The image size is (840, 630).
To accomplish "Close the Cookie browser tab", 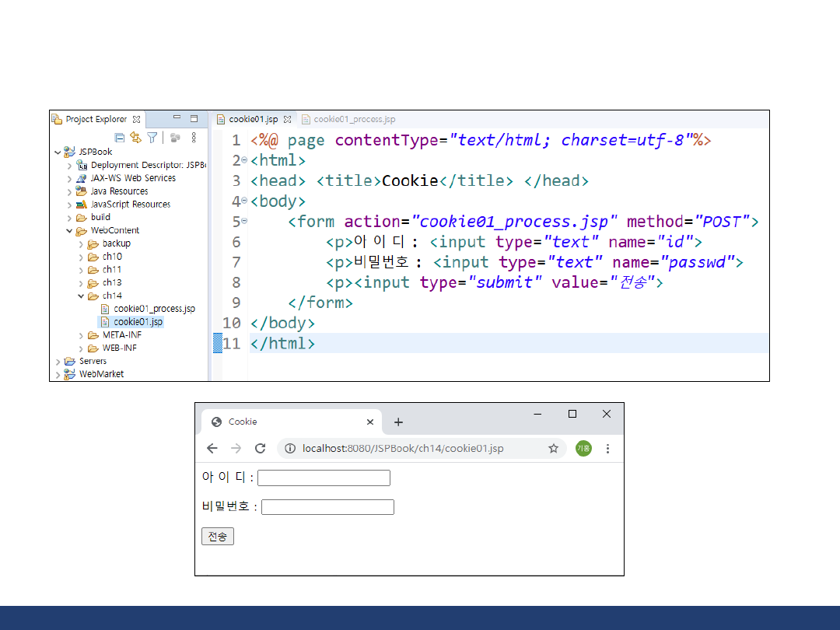I will point(369,422).
